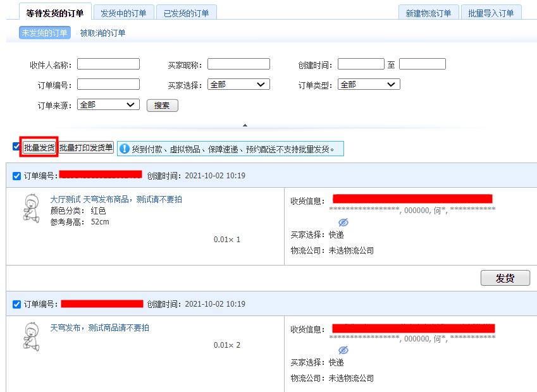Open 被取消的订单 sub-tab link
Image resolution: width=537 pixels, height=392 pixels.
(x=102, y=33)
